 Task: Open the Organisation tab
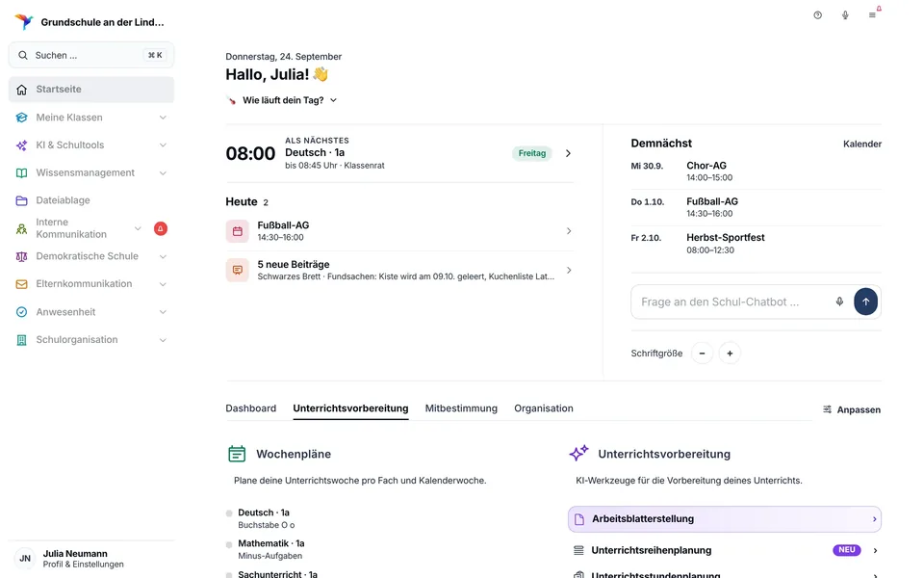tap(543, 408)
